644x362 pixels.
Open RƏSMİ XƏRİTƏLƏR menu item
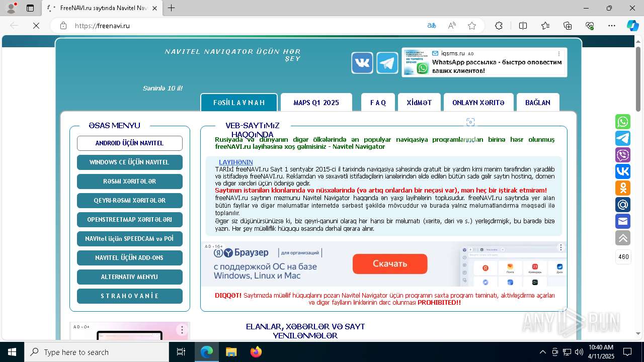(x=130, y=182)
